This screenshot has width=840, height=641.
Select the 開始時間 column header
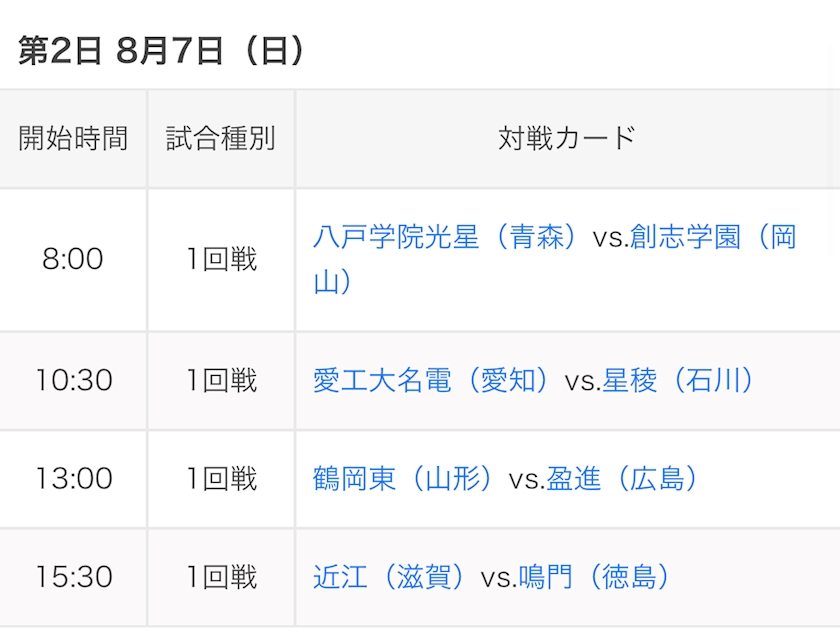73,139
